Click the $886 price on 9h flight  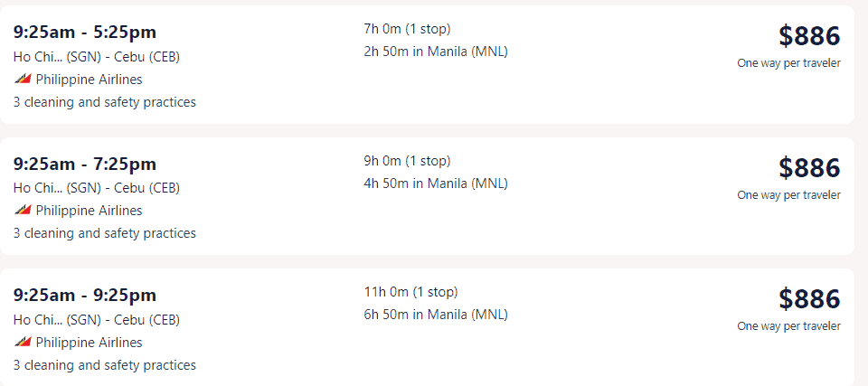coord(809,168)
